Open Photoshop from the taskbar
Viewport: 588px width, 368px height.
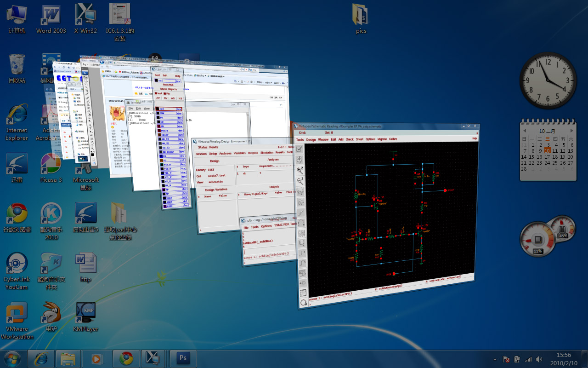183,358
